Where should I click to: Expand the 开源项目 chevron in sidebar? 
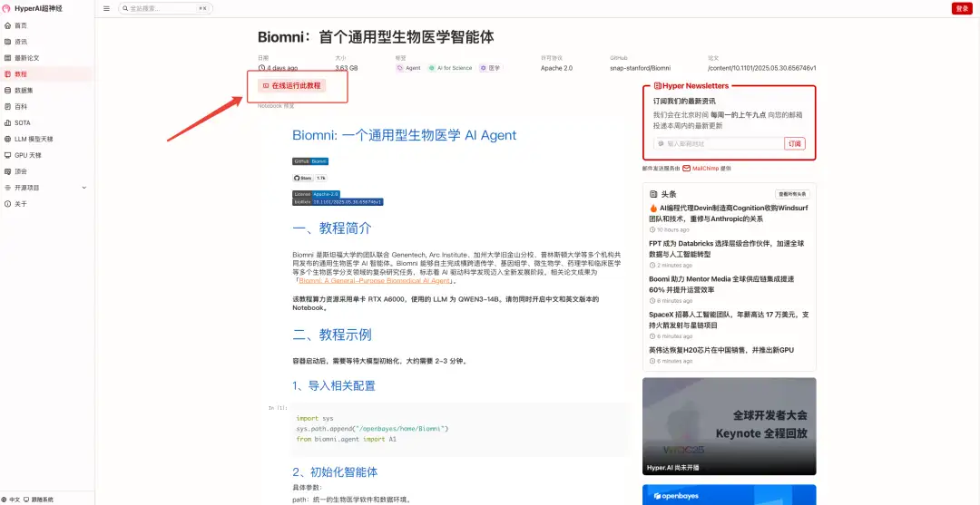pyautogui.click(x=84, y=188)
